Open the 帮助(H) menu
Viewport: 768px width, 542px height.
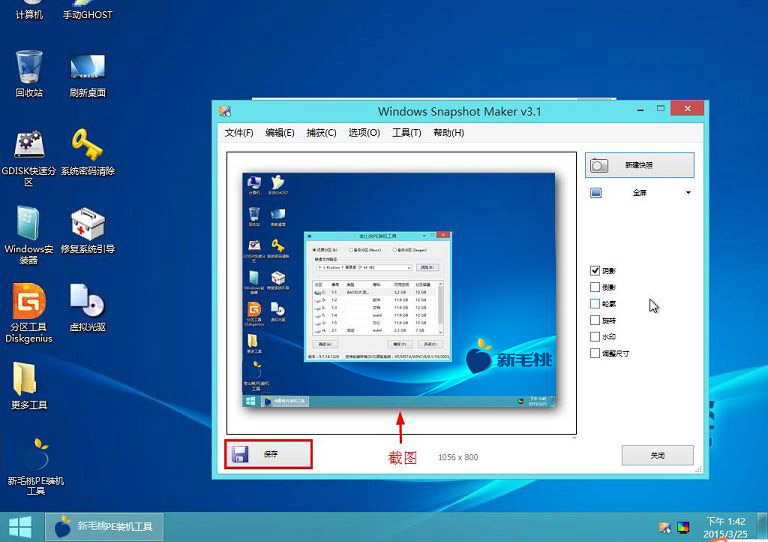point(449,133)
